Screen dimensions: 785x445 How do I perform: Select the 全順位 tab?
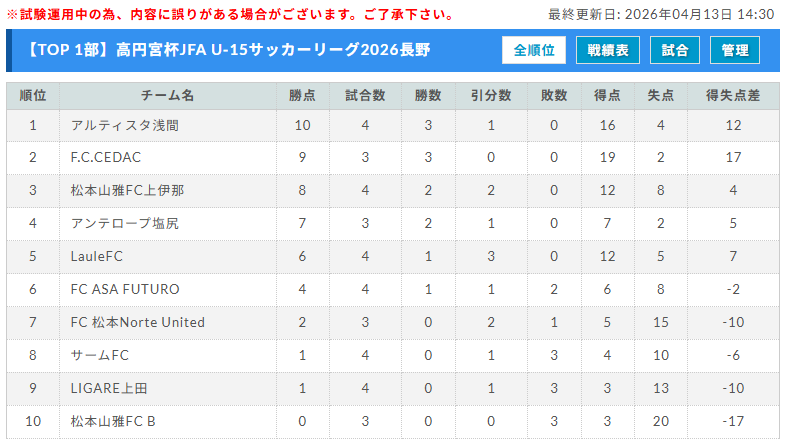[534, 50]
